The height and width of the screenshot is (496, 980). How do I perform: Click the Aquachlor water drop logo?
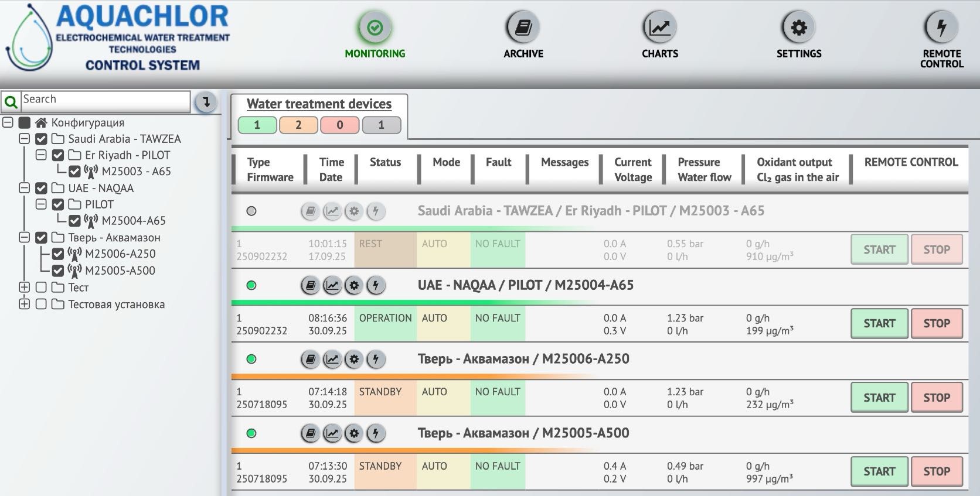(x=29, y=37)
